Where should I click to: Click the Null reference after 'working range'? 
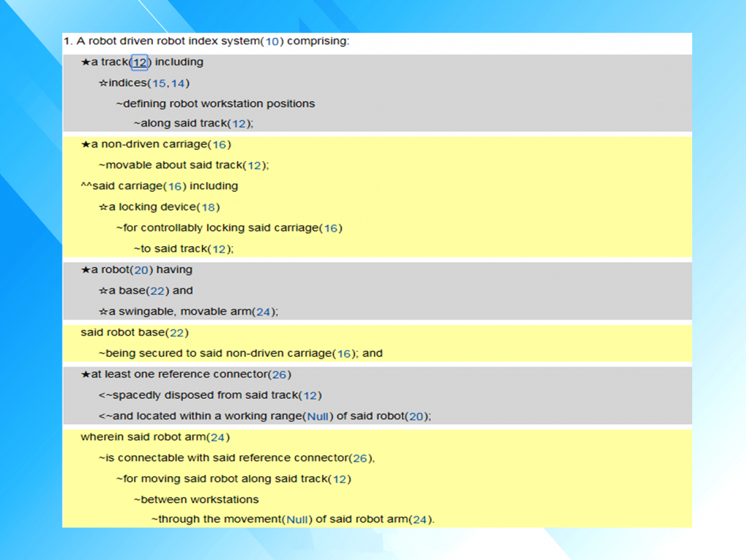(318, 417)
